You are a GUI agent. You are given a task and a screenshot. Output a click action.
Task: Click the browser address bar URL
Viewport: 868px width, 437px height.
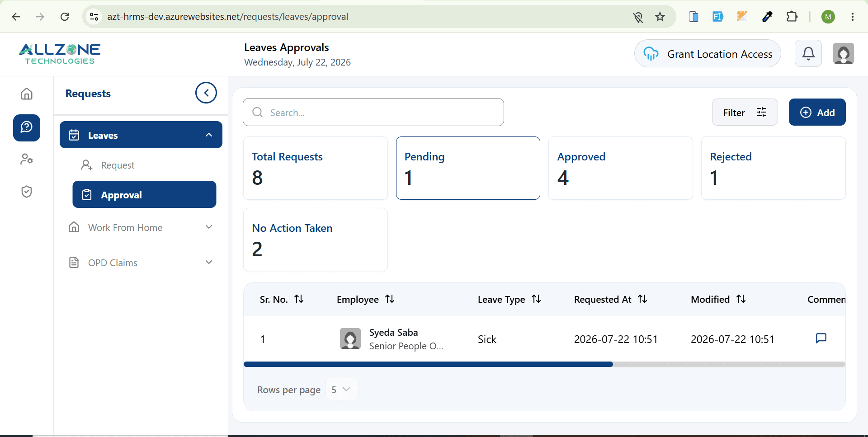(228, 17)
